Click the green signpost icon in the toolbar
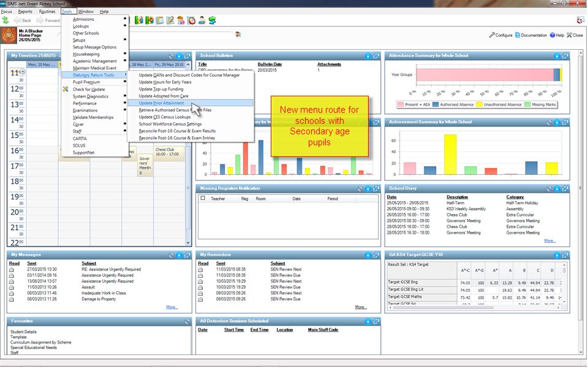Screen dimensions: 588x368 tap(213, 20)
